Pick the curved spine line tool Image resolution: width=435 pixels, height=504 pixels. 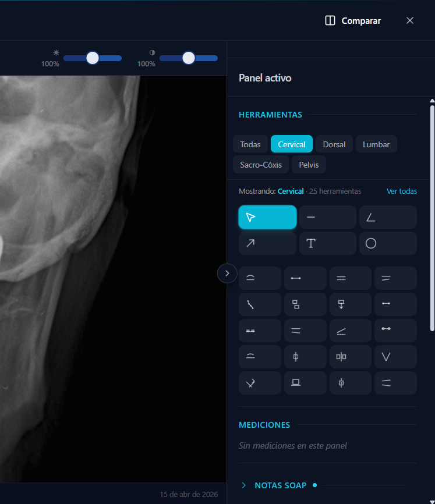pyautogui.click(x=260, y=304)
